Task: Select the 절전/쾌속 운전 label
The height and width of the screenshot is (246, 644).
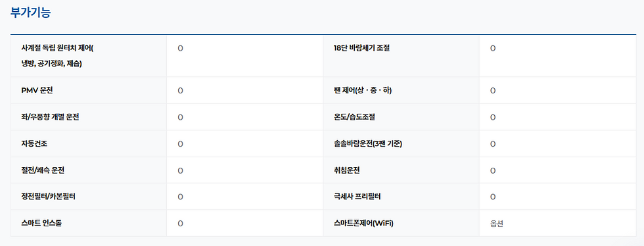Action: click(x=43, y=170)
